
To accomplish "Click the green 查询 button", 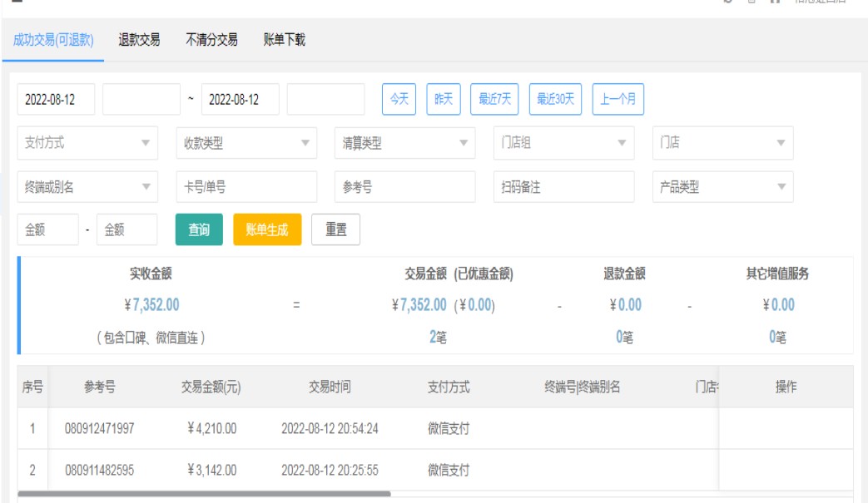I will 199,230.
